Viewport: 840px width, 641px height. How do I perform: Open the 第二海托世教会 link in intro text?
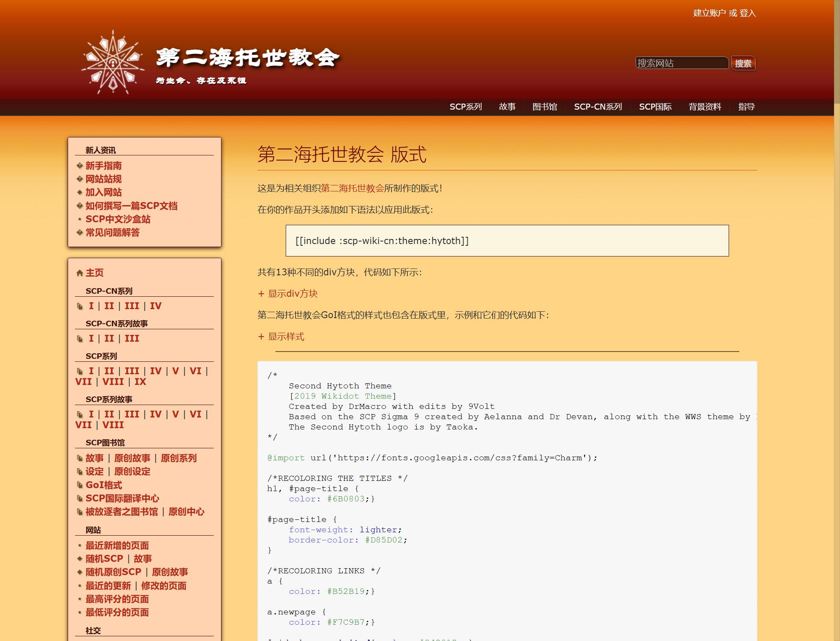[352, 188]
